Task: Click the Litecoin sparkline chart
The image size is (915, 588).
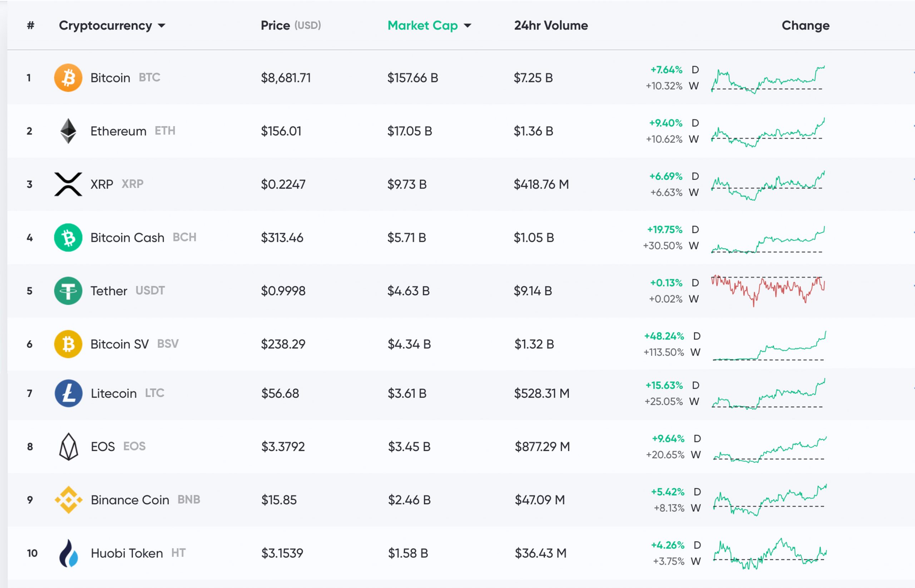Action: pos(768,394)
